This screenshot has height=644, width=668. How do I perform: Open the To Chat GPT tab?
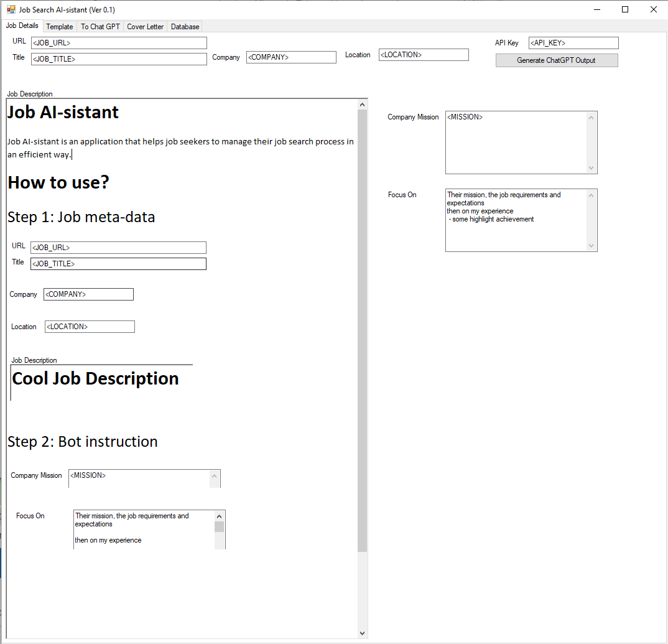pyautogui.click(x=101, y=26)
